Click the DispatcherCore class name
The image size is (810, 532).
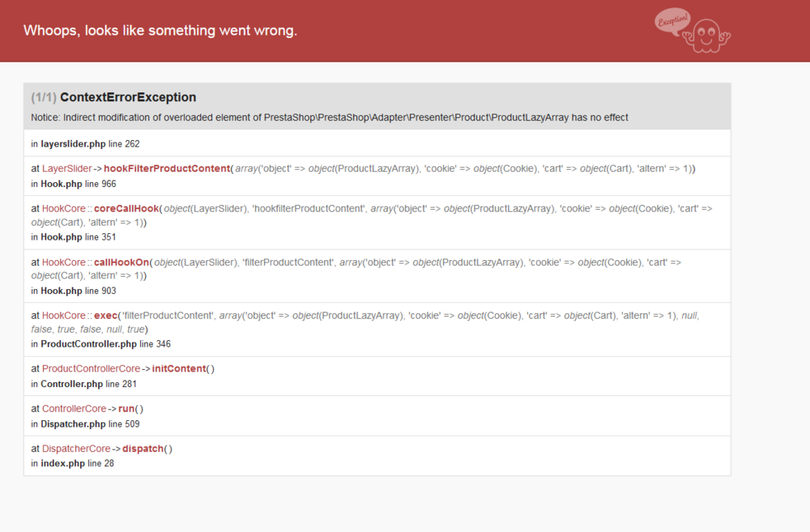[76, 449]
